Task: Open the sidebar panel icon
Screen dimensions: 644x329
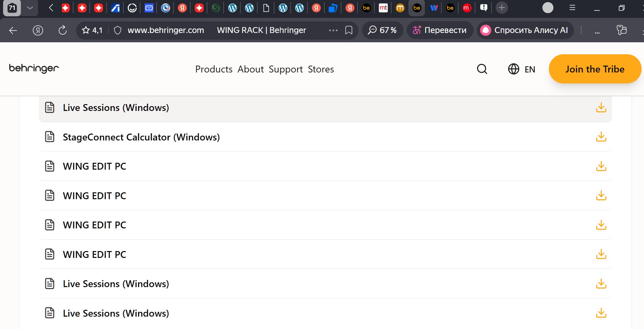Action: coord(622,30)
